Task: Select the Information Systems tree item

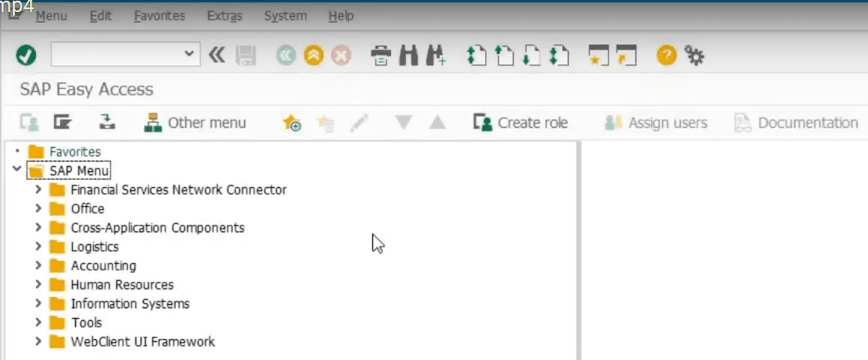Action: point(129,304)
